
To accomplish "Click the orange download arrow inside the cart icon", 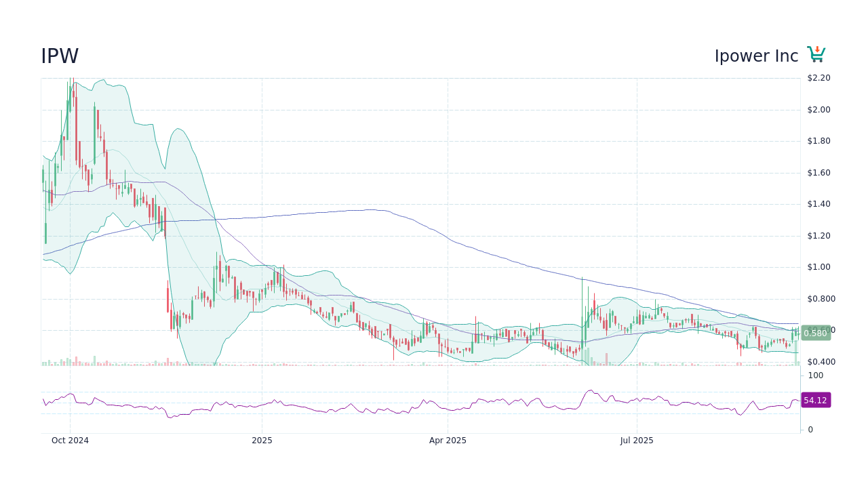I will point(816,50).
